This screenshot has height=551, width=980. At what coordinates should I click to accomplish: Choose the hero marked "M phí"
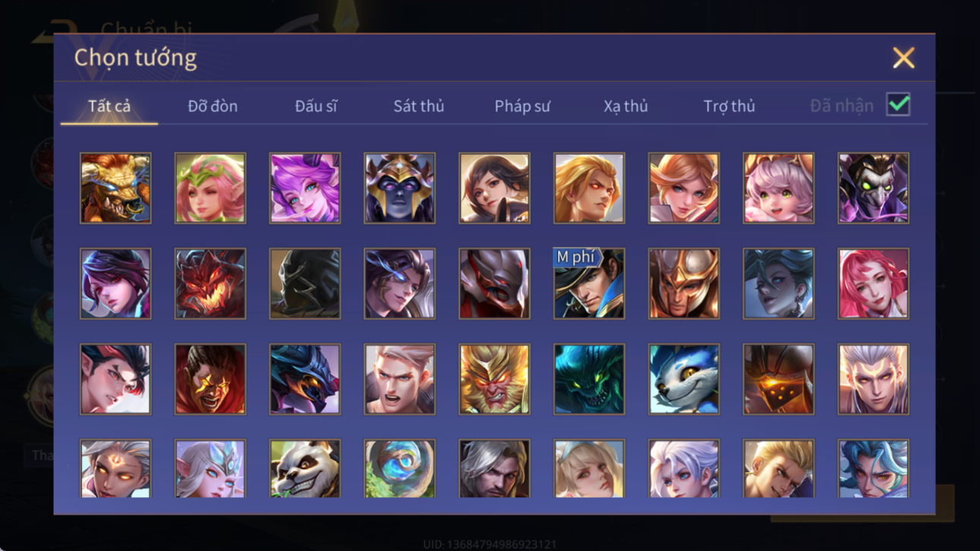[589, 284]
